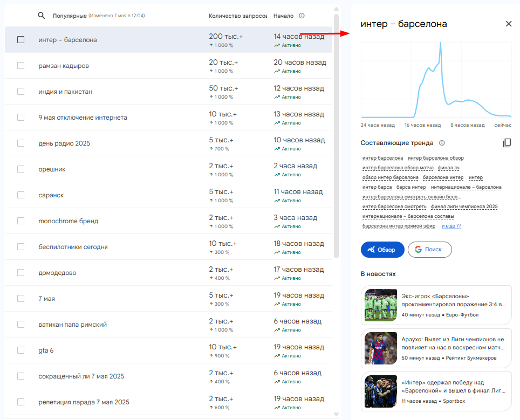520x420 pixels.
Task: Open the репетиция парада 7 мая 2025 trend
Action: [84, 402]
